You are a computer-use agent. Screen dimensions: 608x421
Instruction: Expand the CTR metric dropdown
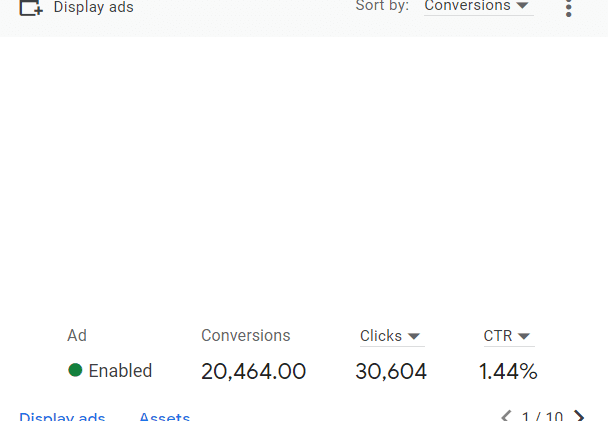tap(509, 336)
